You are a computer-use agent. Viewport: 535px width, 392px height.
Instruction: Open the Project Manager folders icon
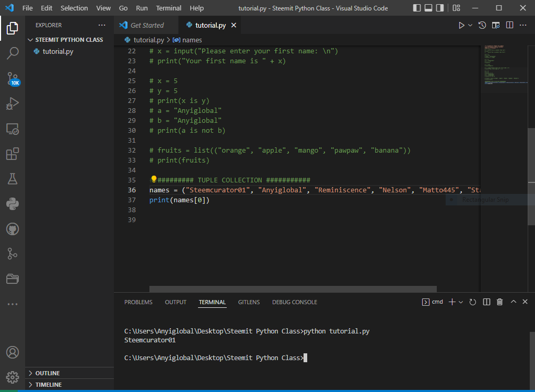(x=13, y=279)
